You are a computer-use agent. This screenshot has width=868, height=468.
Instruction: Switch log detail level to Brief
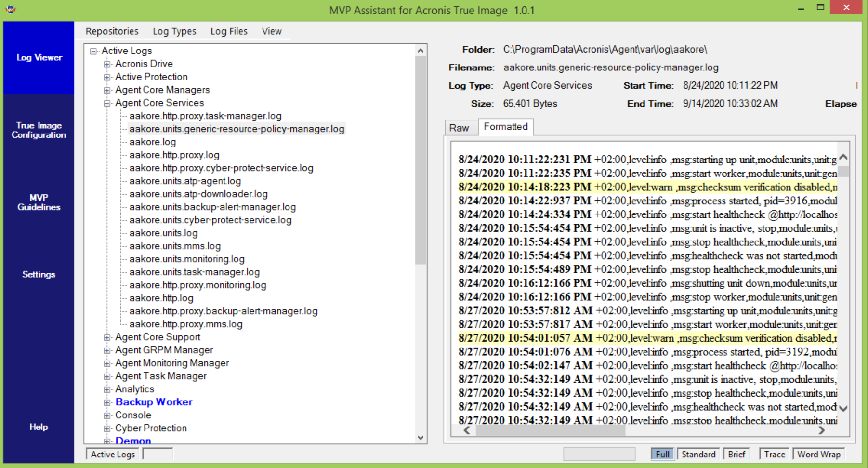(x=736, y=454)
